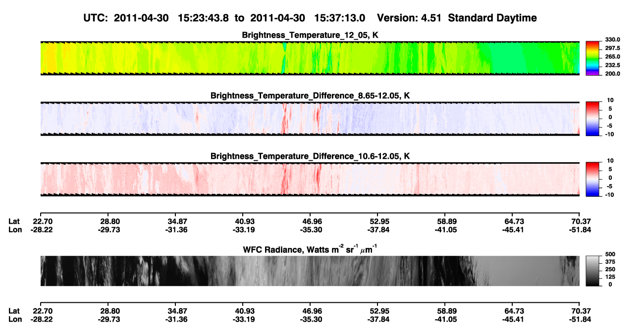Click the 'Brightness_Temperature_Difference_8.65-12.05, K' panel title

[310, 95]
